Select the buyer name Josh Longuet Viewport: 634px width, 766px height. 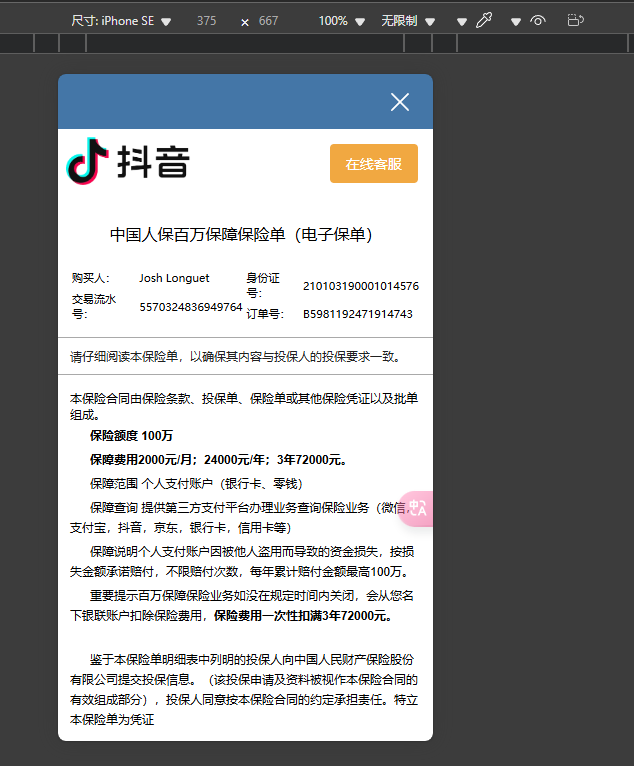(x=174, y=278)
